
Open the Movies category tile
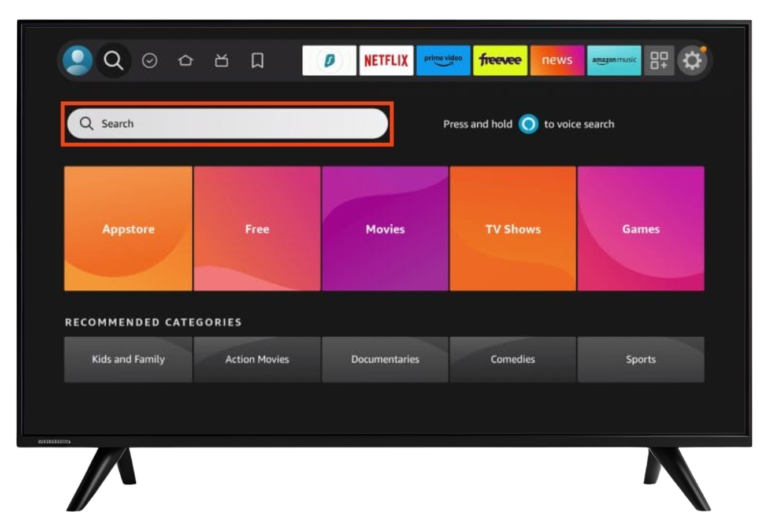click(385, 229)
